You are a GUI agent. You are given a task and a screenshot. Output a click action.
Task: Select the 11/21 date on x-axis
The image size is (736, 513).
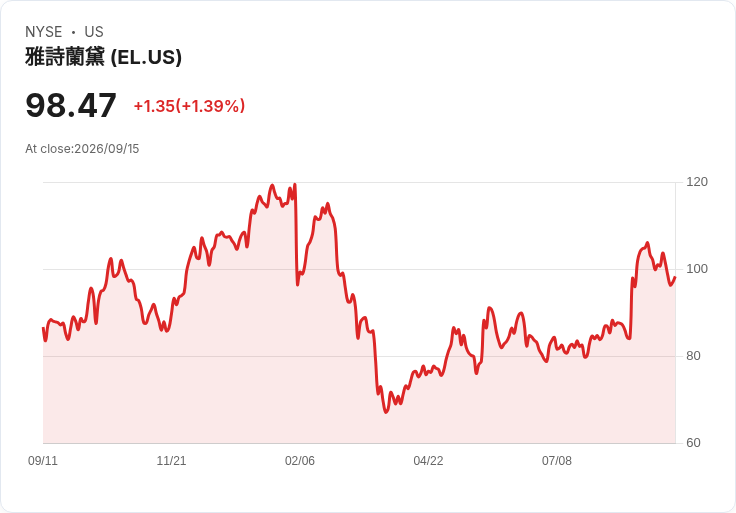(x=171, y=461)
